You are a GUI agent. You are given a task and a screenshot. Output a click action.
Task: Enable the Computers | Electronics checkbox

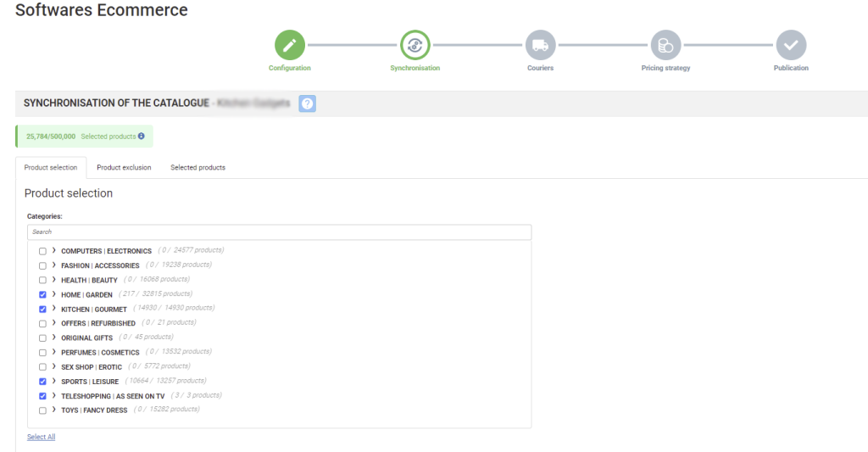point(42,251)
